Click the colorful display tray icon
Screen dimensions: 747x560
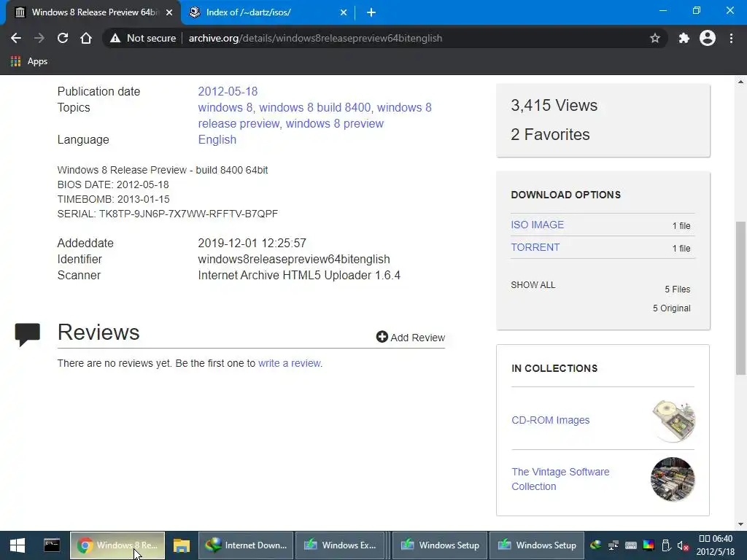pos(649,545)
